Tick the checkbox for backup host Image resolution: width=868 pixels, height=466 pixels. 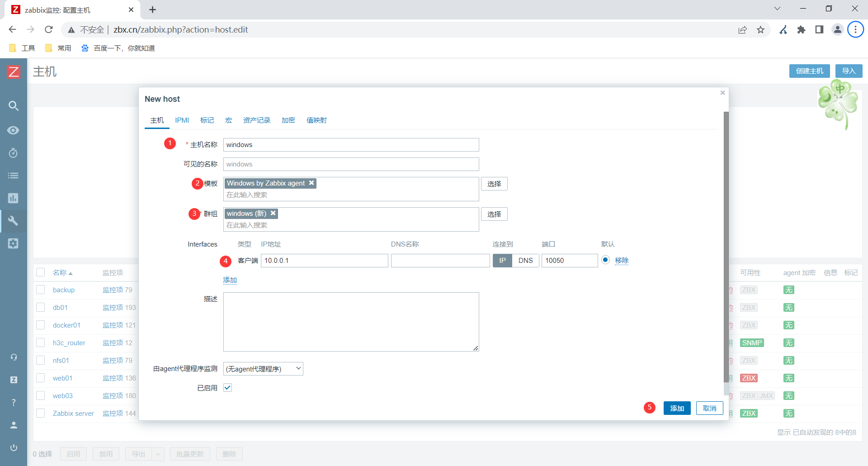pos(41,290)
